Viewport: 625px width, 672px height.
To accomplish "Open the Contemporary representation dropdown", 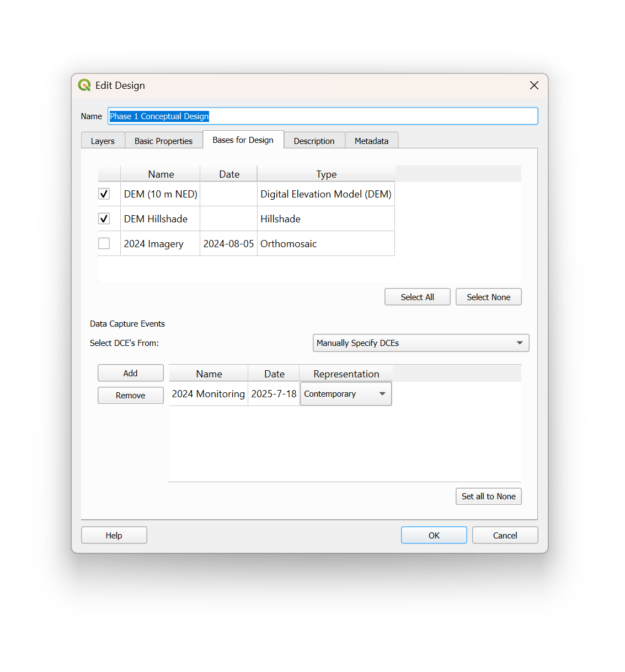I will click(346, 394).
